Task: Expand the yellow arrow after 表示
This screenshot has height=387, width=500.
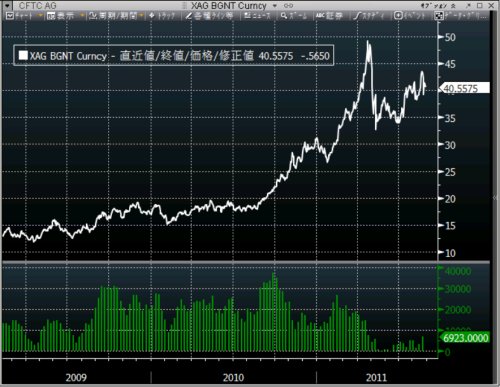Action: click(x=82, y=15)
